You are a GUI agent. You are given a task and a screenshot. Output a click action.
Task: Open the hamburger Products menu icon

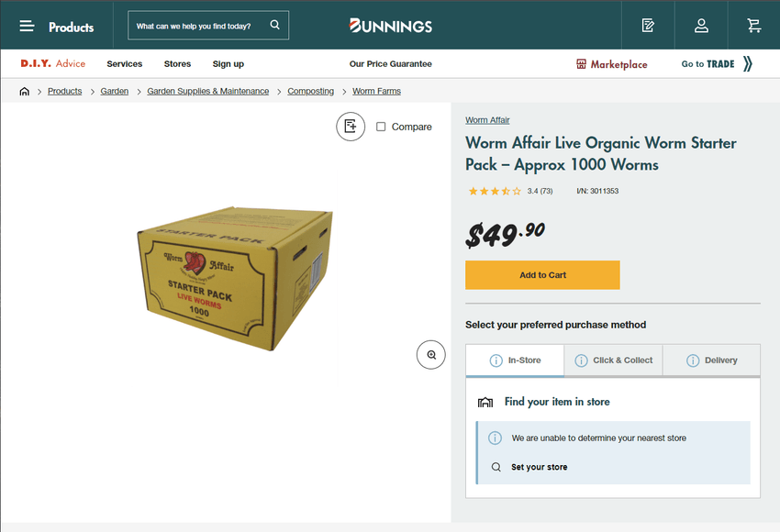click(27, 27)
